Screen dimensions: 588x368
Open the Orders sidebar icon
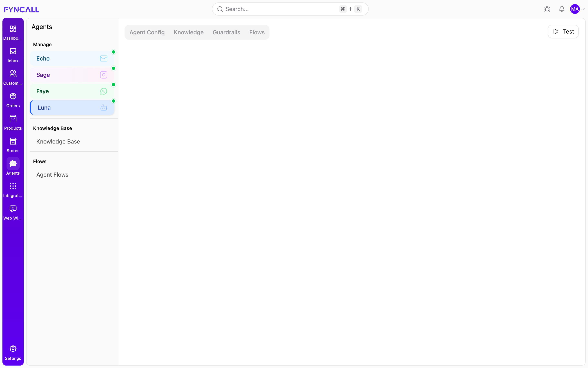pos(13,96)
